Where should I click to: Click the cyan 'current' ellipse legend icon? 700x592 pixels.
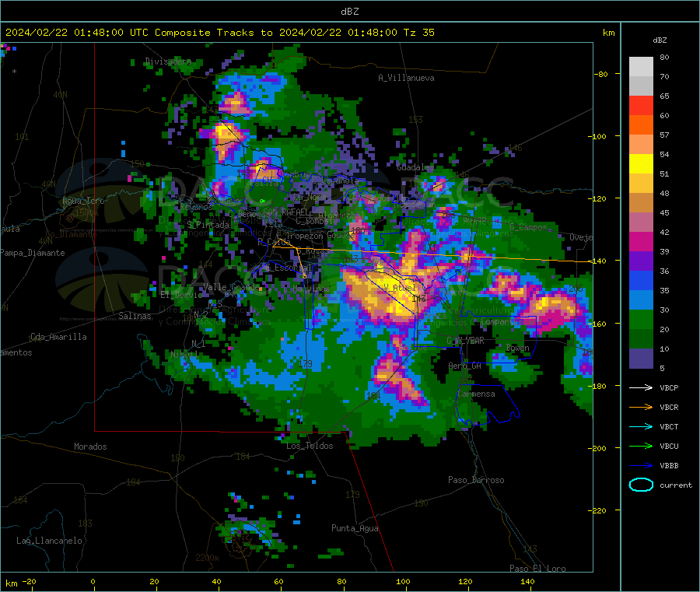641,485
